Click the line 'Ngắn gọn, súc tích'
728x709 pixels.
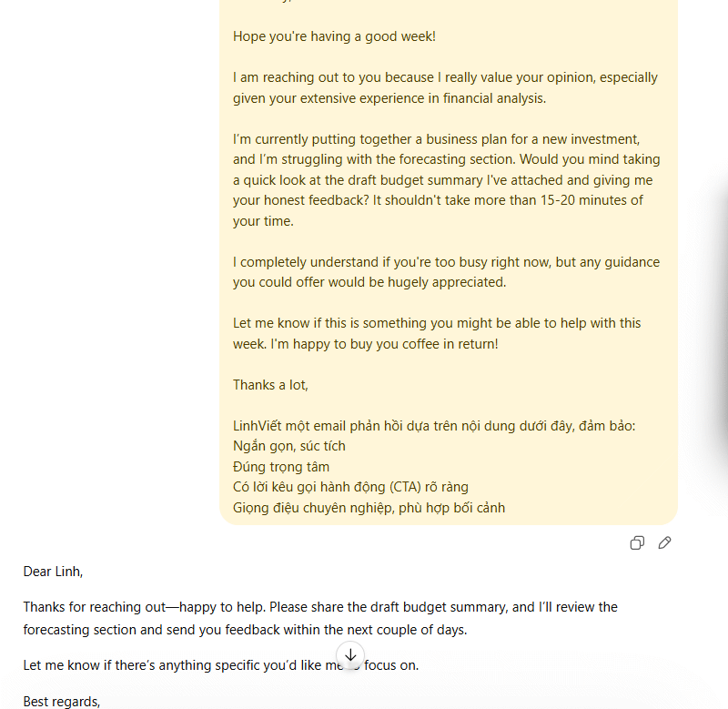point(288,446)
